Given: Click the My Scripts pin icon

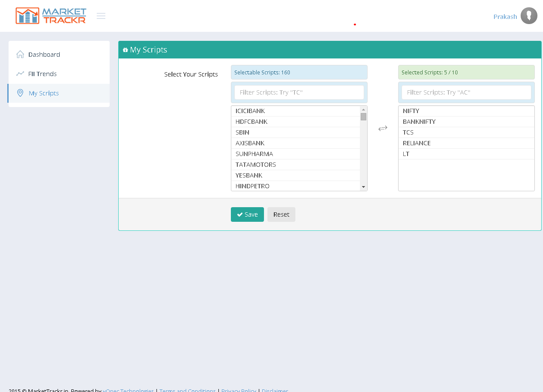Looking at the screenshot, I should (x=20, y=93).
